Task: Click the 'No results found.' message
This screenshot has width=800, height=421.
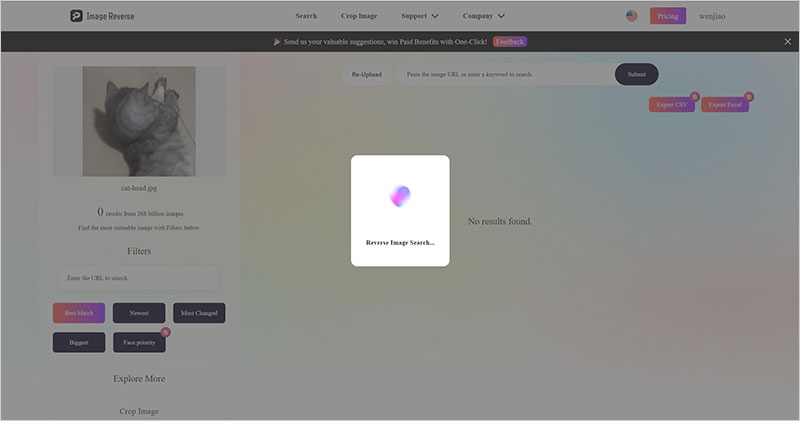Action: (500, 221)
